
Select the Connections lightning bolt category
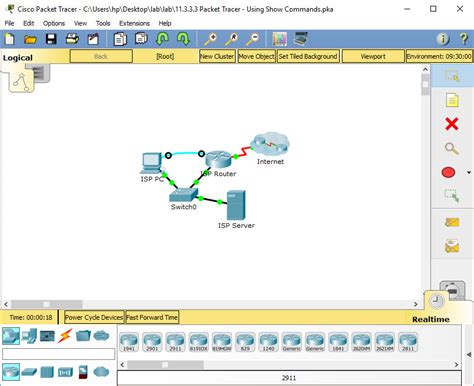(65, 336)
